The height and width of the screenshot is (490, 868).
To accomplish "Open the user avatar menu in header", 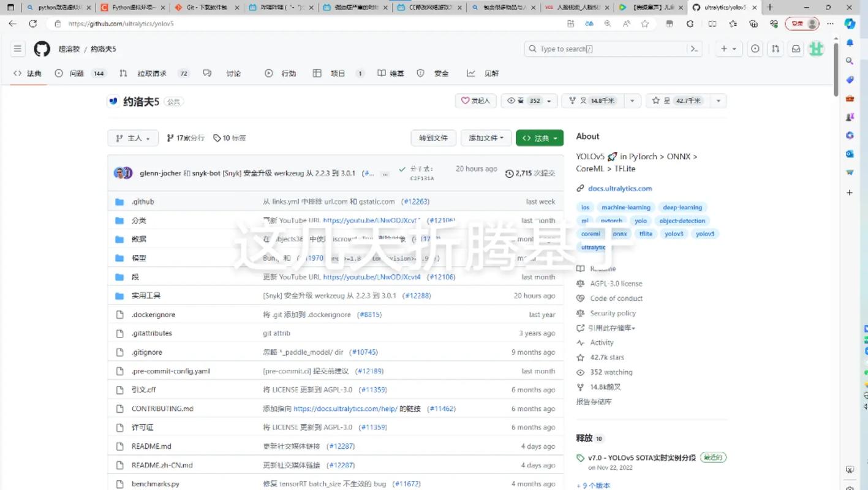I will (816, 49).
